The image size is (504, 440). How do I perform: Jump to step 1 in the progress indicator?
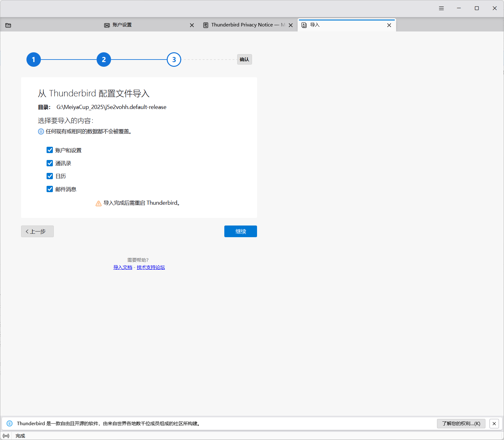click(x=34, y=60)
